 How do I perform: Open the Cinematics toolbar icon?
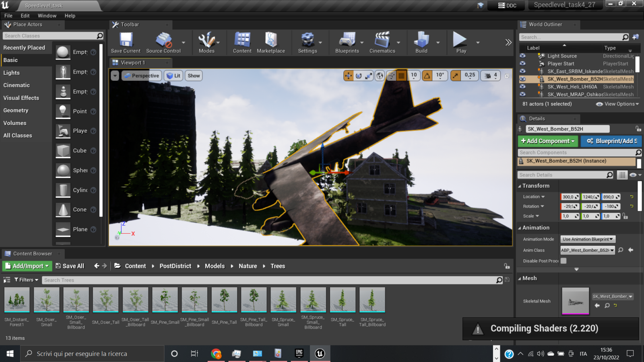[382, 42]
